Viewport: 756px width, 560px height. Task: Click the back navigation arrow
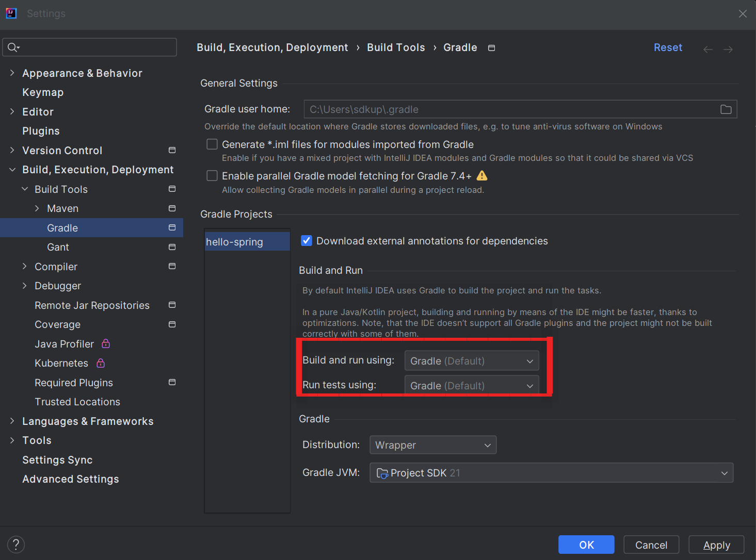click(x=708, y=50)
